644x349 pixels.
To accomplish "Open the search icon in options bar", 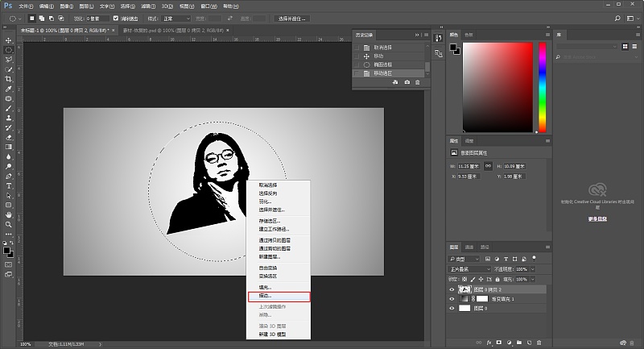I will point(617,19).
